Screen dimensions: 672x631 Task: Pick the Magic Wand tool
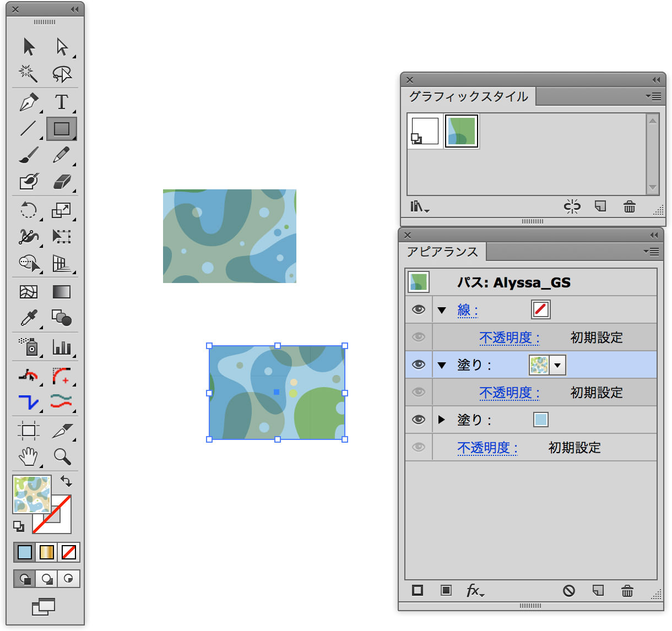click(x=29, y=73)
